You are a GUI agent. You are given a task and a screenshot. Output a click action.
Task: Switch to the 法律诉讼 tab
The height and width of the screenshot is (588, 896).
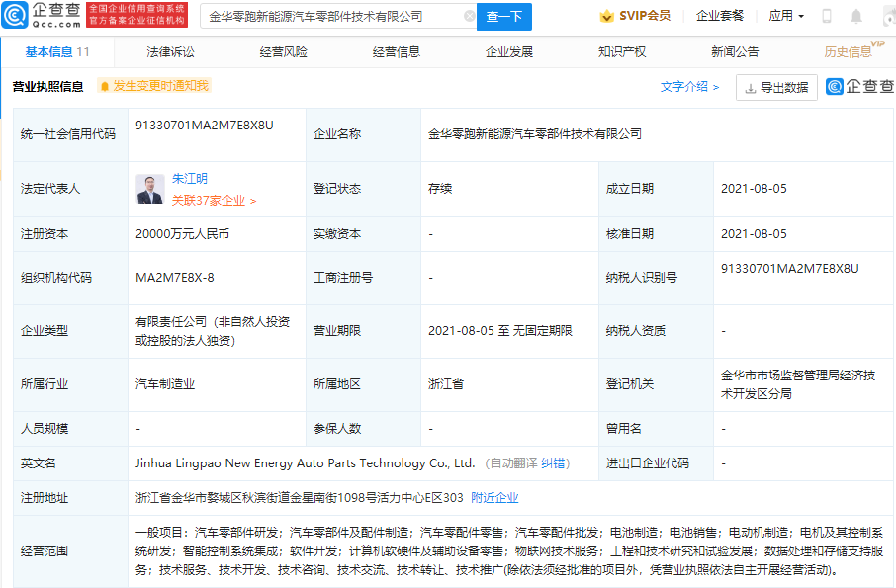[170, 52]
